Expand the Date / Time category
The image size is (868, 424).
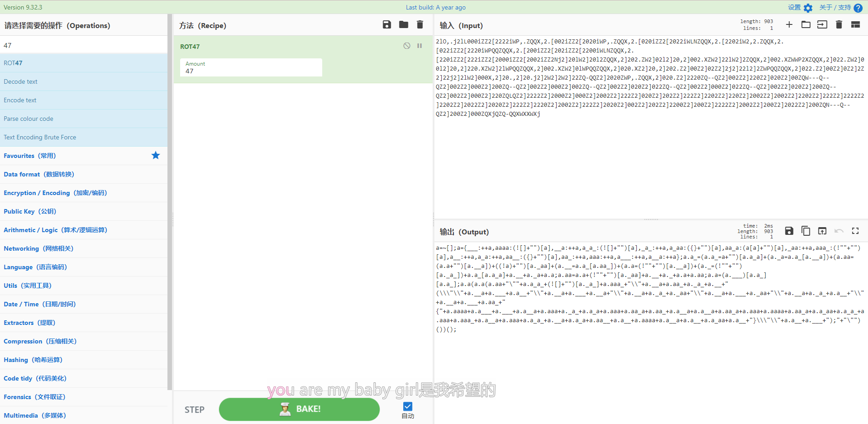[84, 304]
